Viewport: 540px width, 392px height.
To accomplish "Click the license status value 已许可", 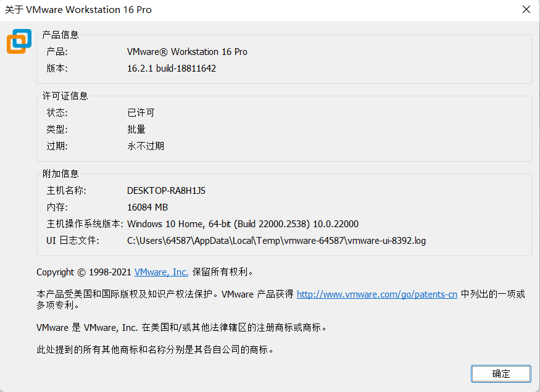I will 141,113.
